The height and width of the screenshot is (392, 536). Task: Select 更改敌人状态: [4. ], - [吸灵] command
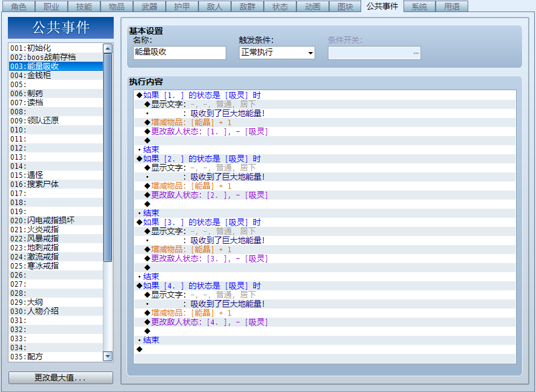[325, 322]
